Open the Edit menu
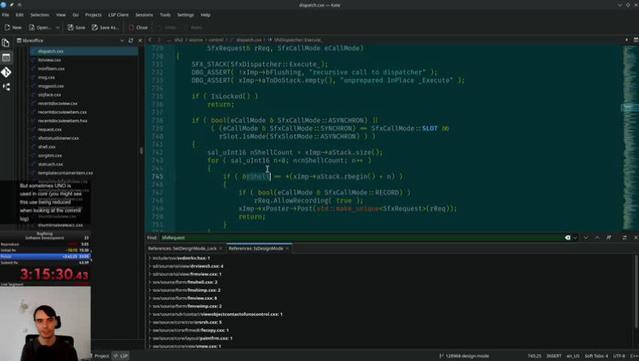The width and height of the screenshot is (639, 361). tap(20, 15)
